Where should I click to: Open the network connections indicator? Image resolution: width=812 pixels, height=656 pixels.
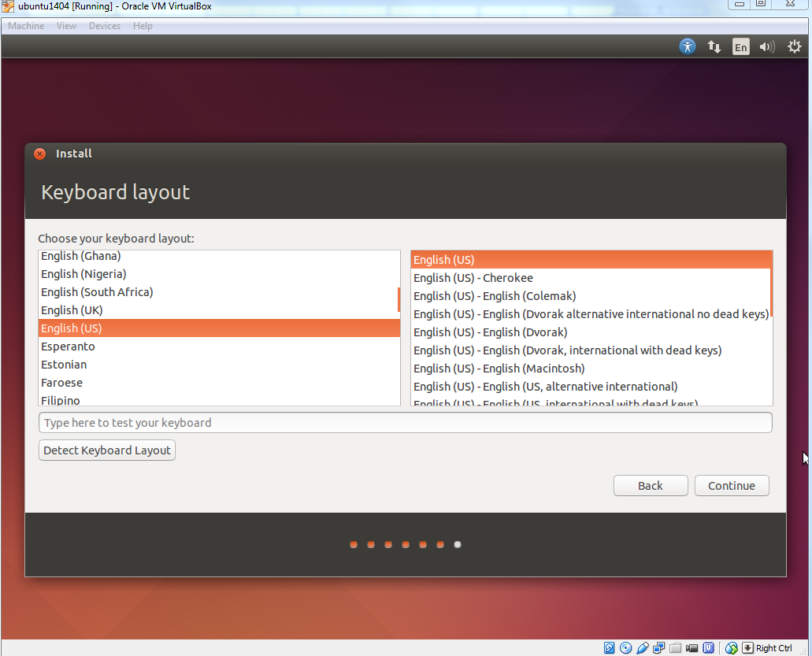point(714,47)
